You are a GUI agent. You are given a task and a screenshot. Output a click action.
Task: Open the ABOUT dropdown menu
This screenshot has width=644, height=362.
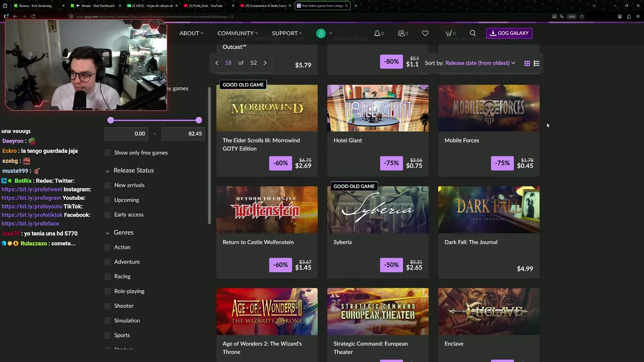(191, 33)
